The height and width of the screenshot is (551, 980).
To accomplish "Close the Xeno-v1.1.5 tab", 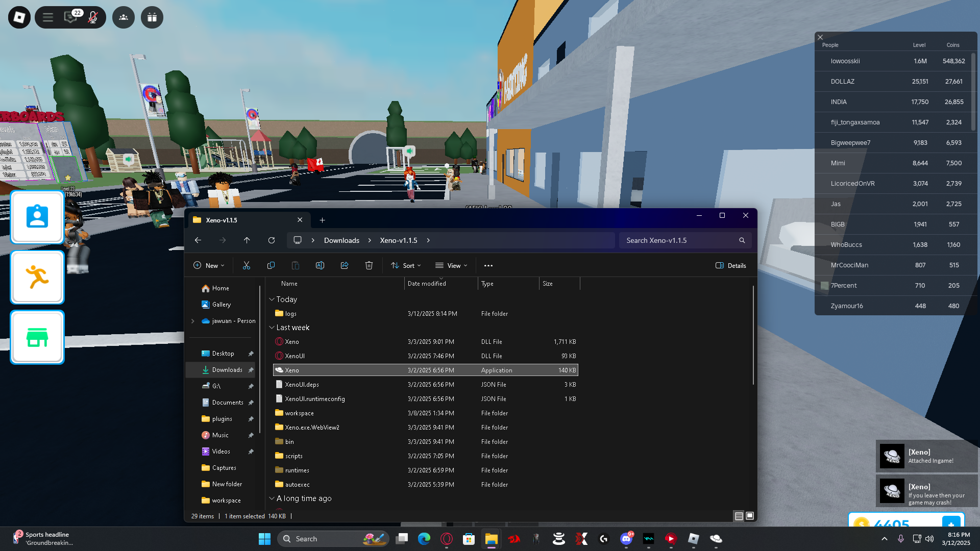I will (300, 220).
